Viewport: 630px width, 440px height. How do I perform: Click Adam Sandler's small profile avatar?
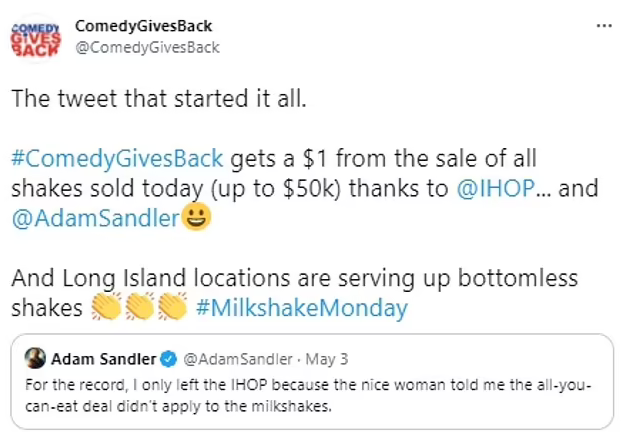[x=34, y=359]
